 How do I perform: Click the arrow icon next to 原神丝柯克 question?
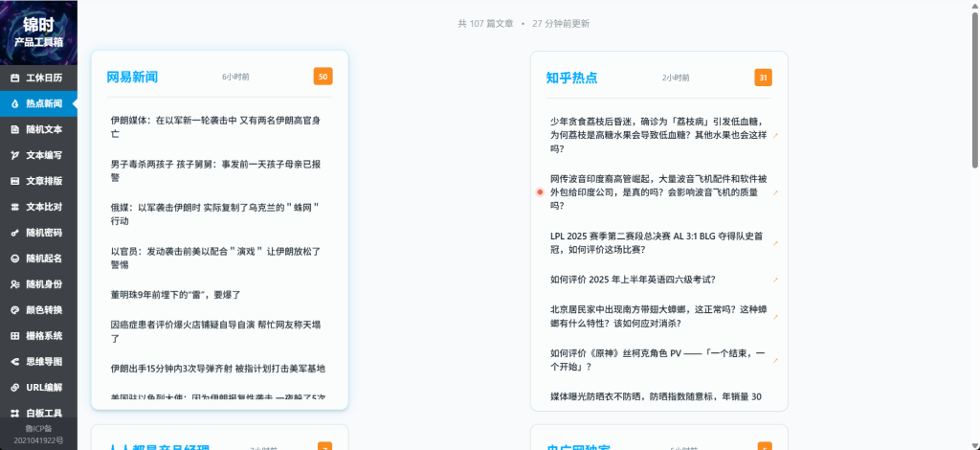(x=775, y=361)
